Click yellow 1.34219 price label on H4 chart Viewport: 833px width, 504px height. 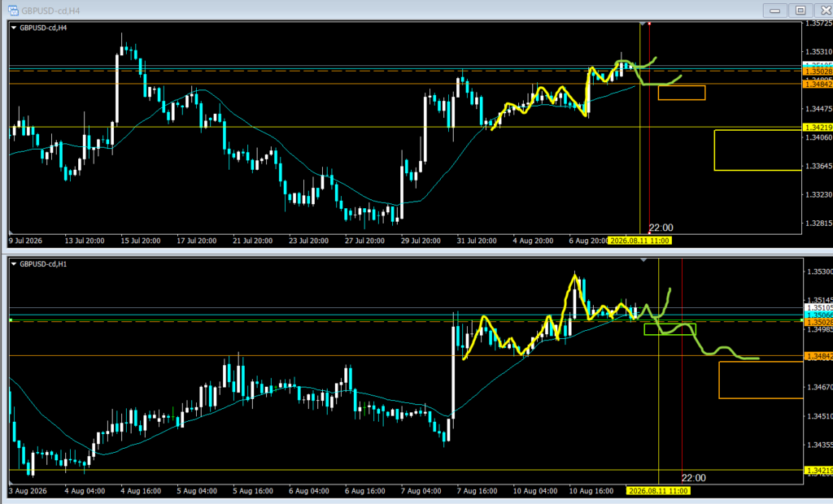pos(818,128)
